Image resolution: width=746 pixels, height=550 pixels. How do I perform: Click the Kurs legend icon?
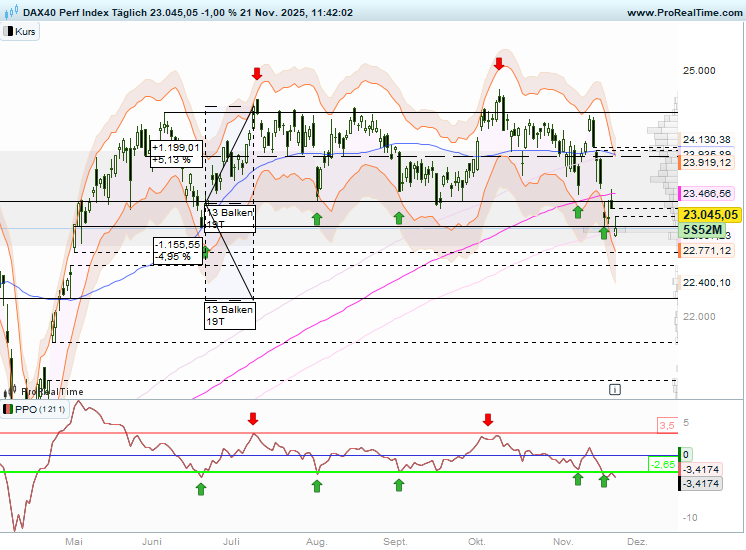point(8,31)
